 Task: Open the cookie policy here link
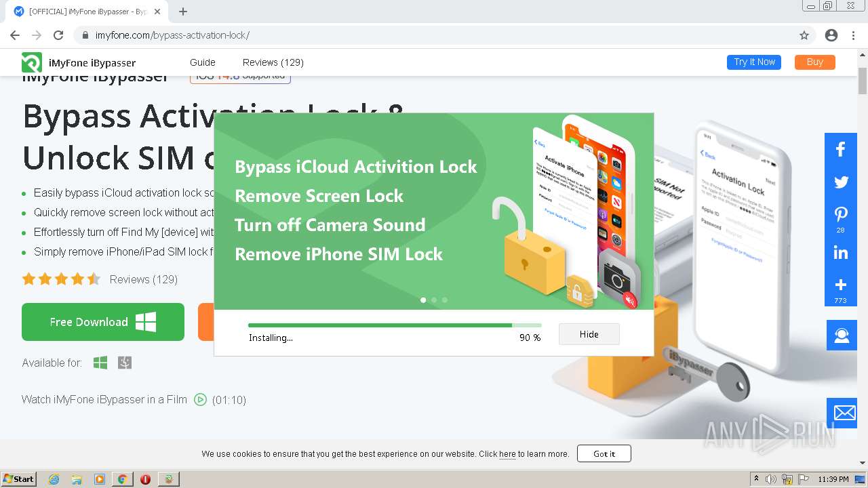[507, 454]
